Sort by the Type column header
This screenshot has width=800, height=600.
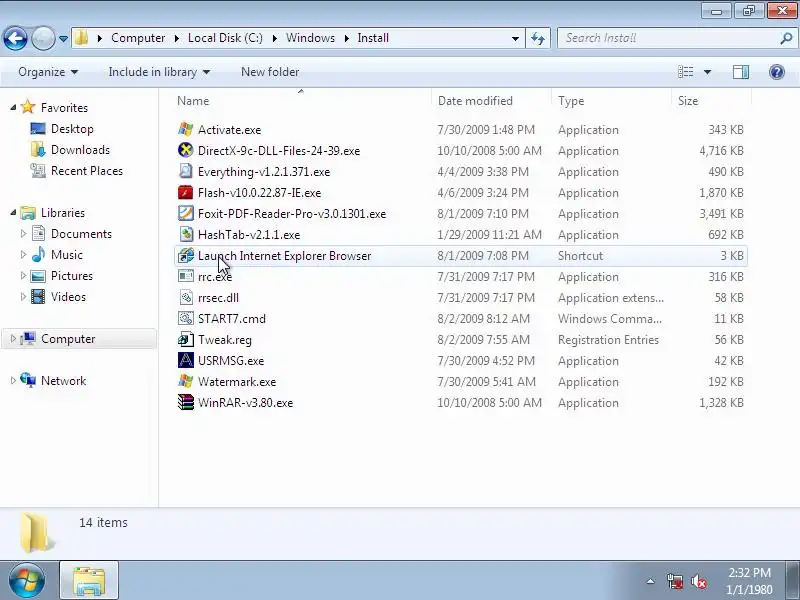(611, 101)
